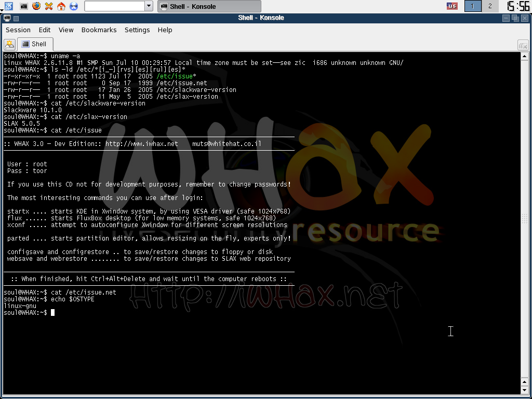Click 'When finished, hit Ctrl+Alt+Delete' line
532x399 pixels.
click(149, 279)
